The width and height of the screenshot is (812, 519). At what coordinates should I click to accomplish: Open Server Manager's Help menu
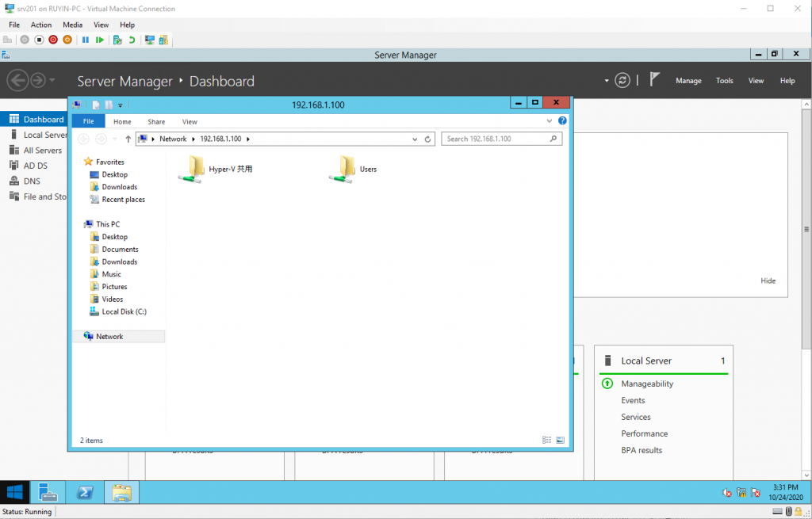tap(787, 81)
